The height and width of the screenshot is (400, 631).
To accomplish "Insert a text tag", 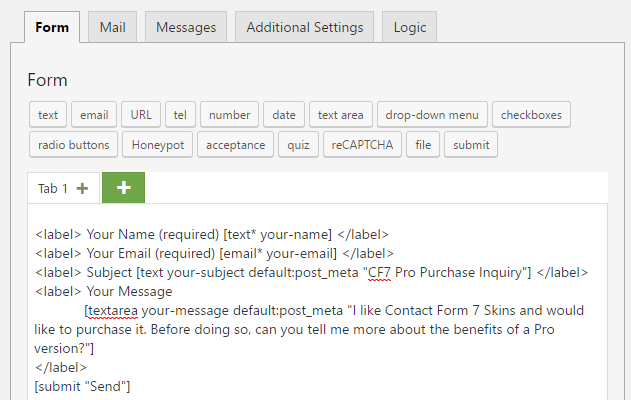I will 48,115.
